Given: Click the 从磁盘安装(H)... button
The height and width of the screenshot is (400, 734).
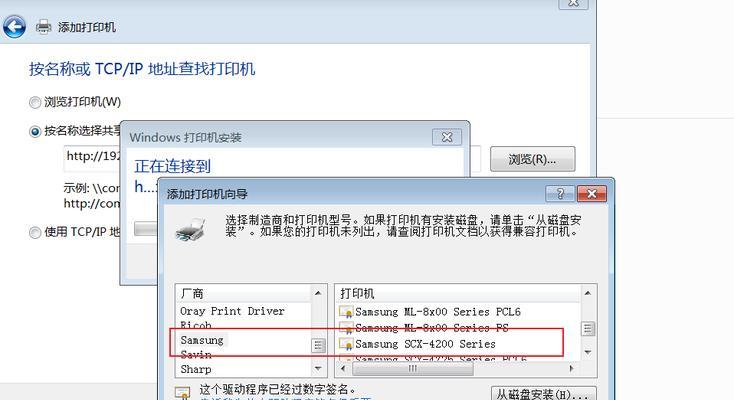Looking at the screenshot, I should 543,394.
